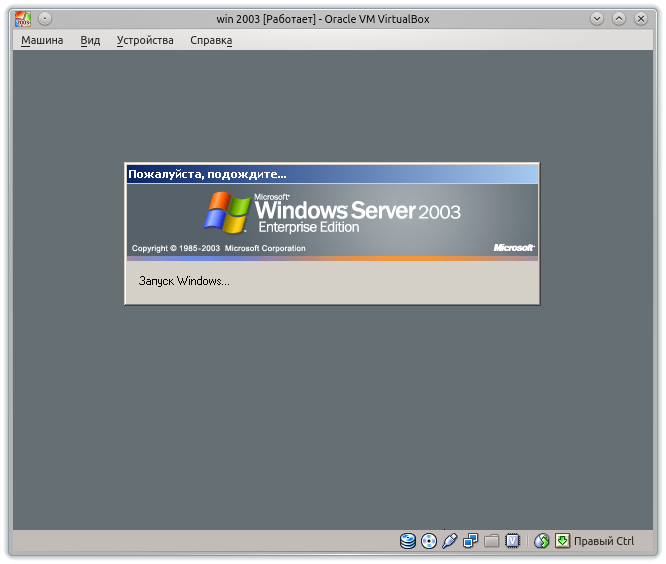666x564 pixels.
Task: Click the mouse integration status icon
Action: 542,541
